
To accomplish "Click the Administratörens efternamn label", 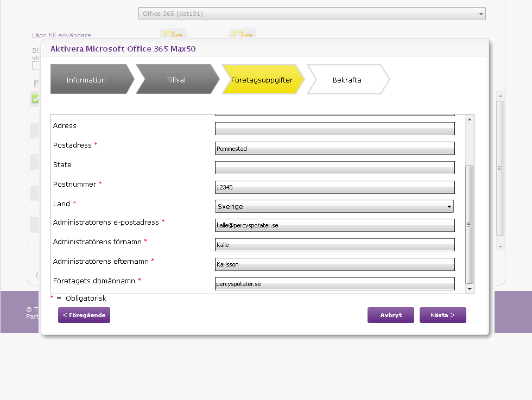I will pyautogui.click(x=101, y=261).
